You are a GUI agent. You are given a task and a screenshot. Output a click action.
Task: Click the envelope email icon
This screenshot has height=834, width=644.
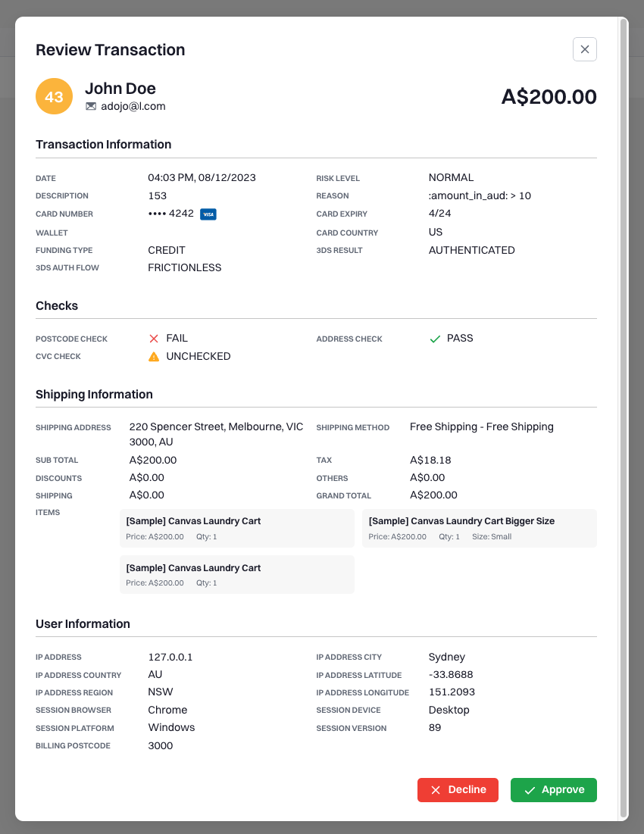91,106
